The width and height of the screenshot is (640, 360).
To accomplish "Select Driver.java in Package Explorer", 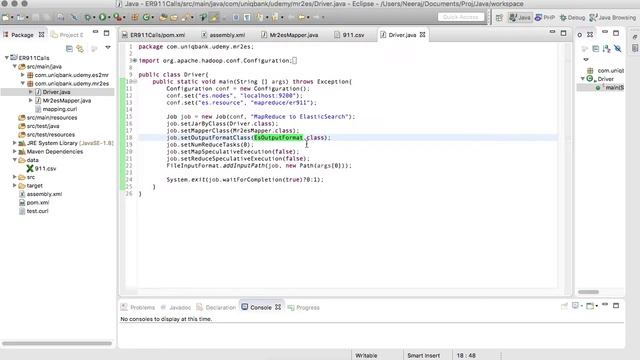I will (x=56, y=92).
